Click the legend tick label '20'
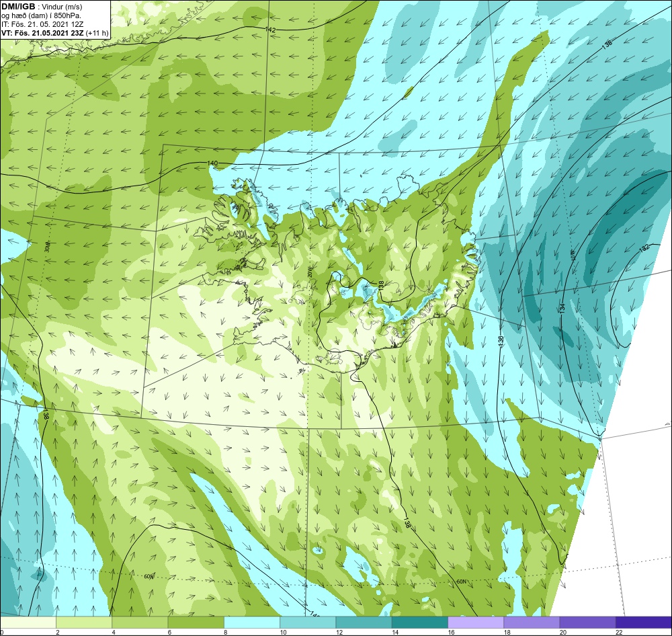672x636 pixels. pos(562,632)
